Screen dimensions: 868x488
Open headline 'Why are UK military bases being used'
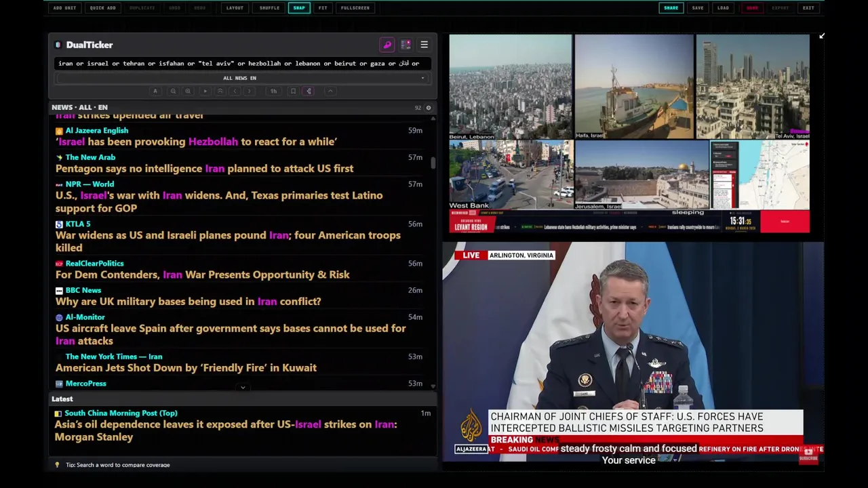[188, 302]
